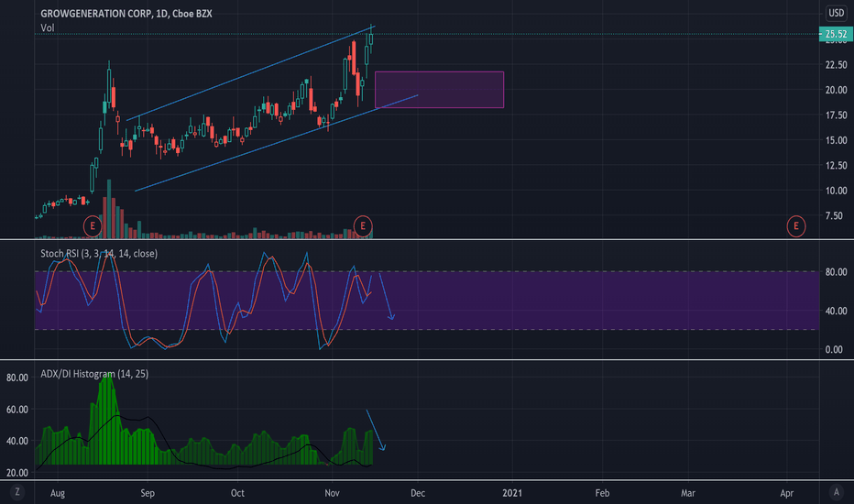Open the USD currency selector
Viewport: 854px width, 504px height.
(x=836, y=13)
